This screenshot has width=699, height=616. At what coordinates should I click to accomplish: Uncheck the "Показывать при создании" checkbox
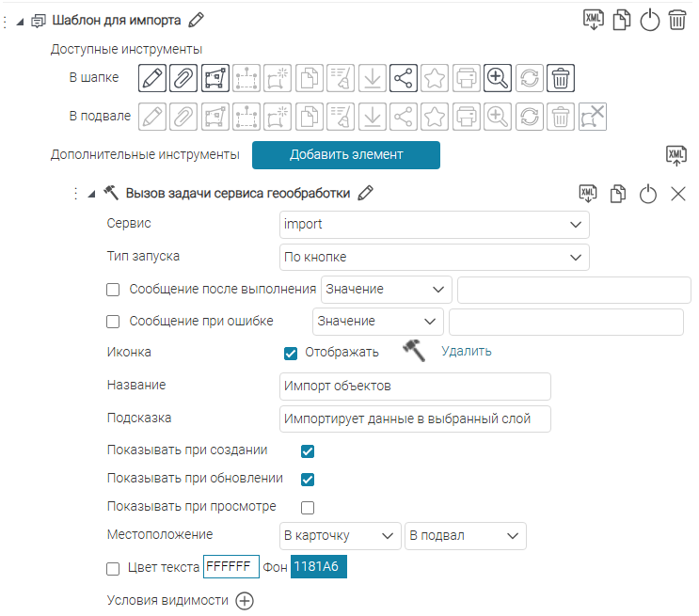pyautogui.click(x=308, y=451)
